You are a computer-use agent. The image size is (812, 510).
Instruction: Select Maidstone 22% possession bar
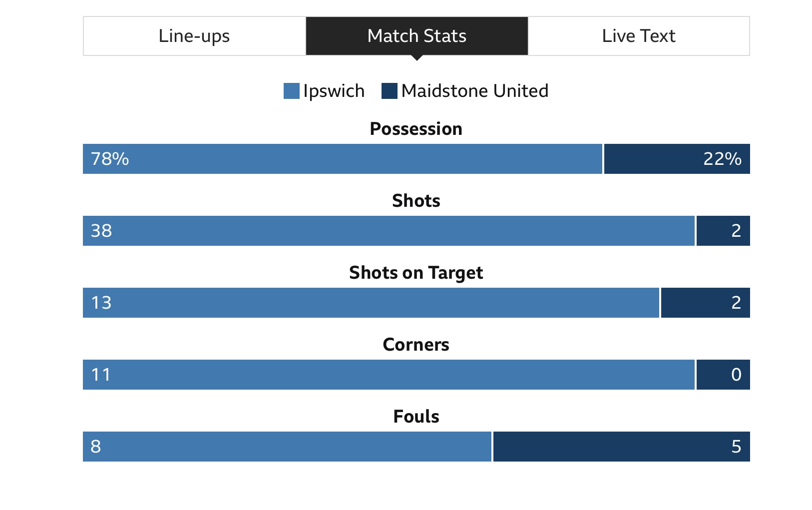(x=677, y=159)
